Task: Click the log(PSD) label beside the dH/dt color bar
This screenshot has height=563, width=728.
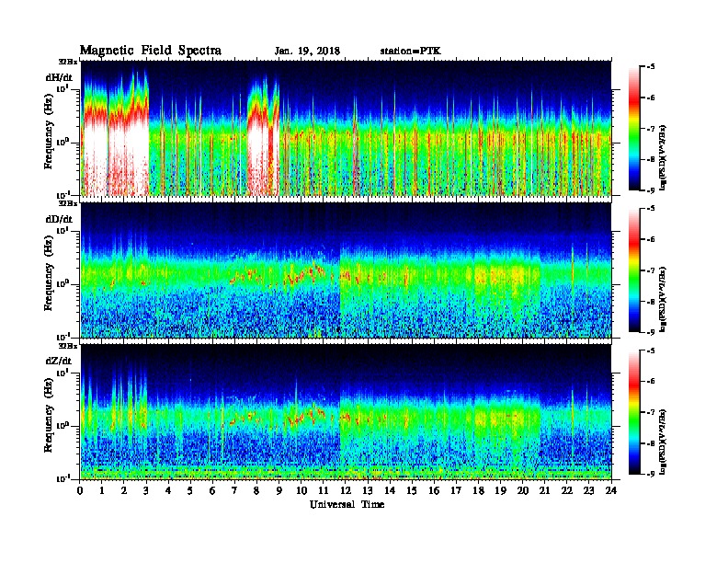Action: tap(664, 158)
